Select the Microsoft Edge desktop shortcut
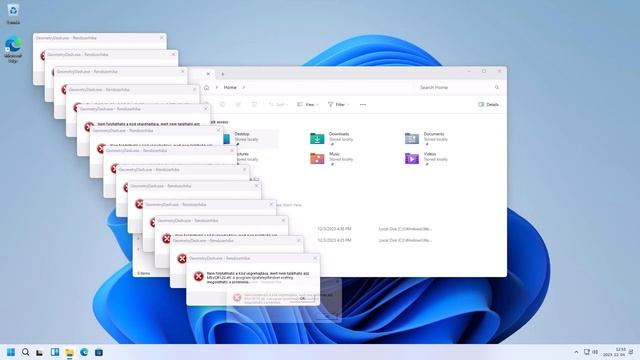Screen dimensions: 640x360 pyautogui.click(x=13, y=49)
